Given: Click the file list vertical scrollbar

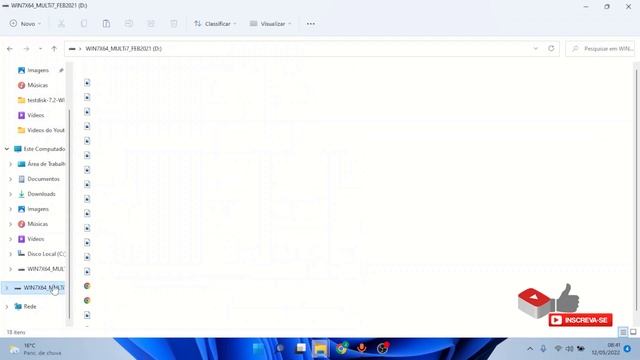Looking at the screenshot, I should pos(636,190).
